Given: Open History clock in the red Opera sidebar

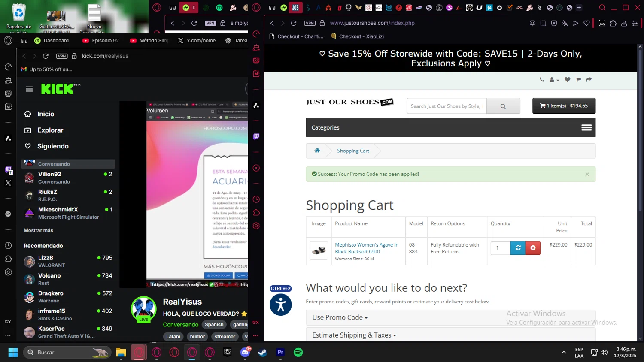Looking at the screenshot, I should click(256, 199).
